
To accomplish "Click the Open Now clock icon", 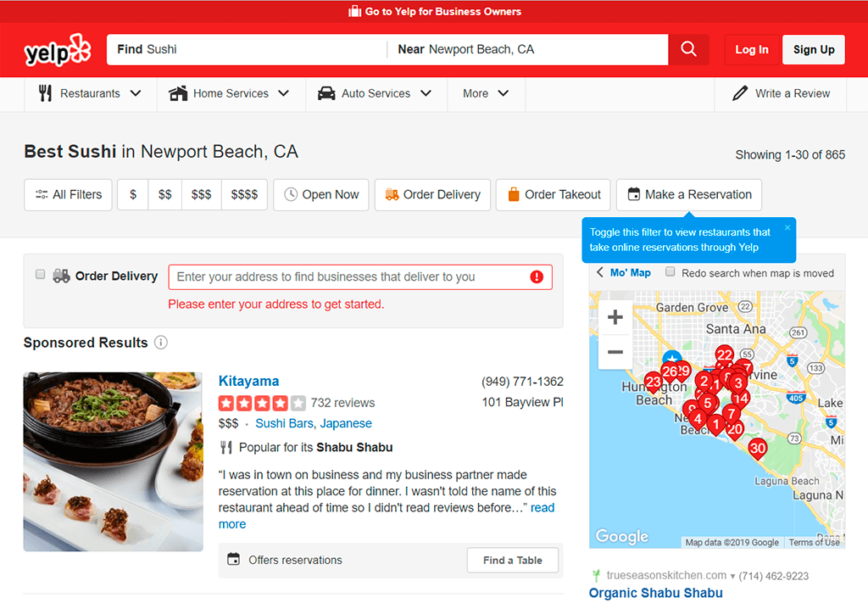I will (x=291, y=194).
